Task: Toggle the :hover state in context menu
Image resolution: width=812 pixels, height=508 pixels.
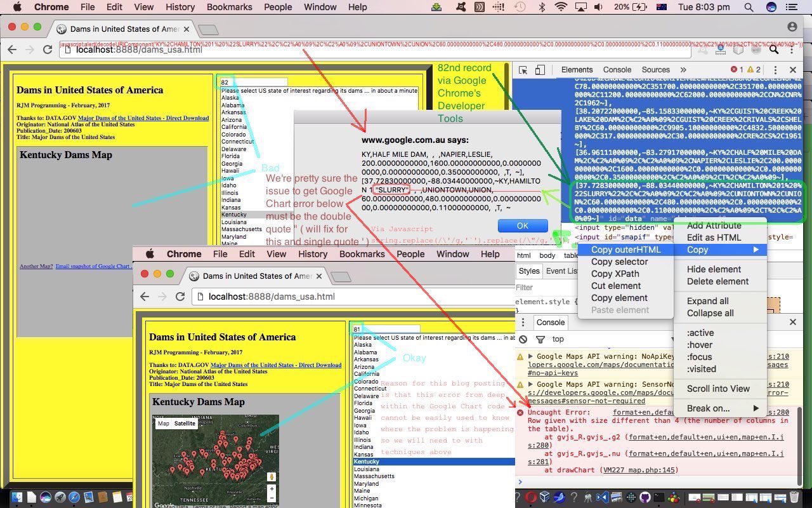Action: [x=722, y=345]
